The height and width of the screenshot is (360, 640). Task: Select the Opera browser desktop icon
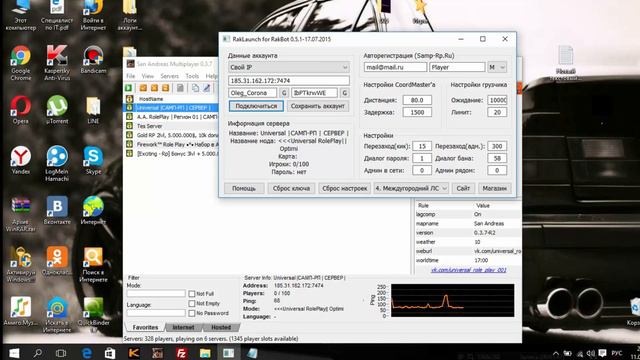pyautogui.click(x=21, y=109)
